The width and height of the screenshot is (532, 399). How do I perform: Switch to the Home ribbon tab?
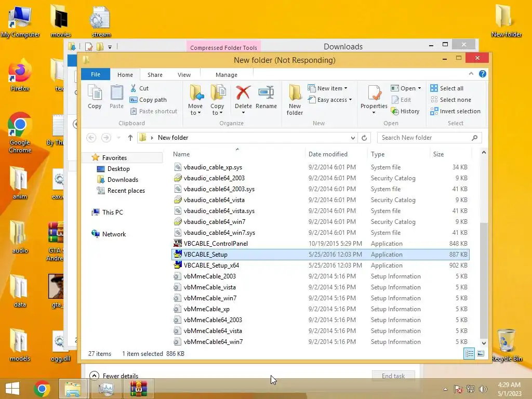(125, 75)
